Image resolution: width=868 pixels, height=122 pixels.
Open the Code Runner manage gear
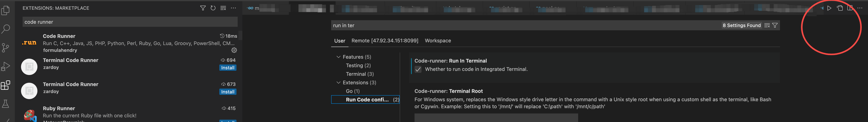coord(234,50)
